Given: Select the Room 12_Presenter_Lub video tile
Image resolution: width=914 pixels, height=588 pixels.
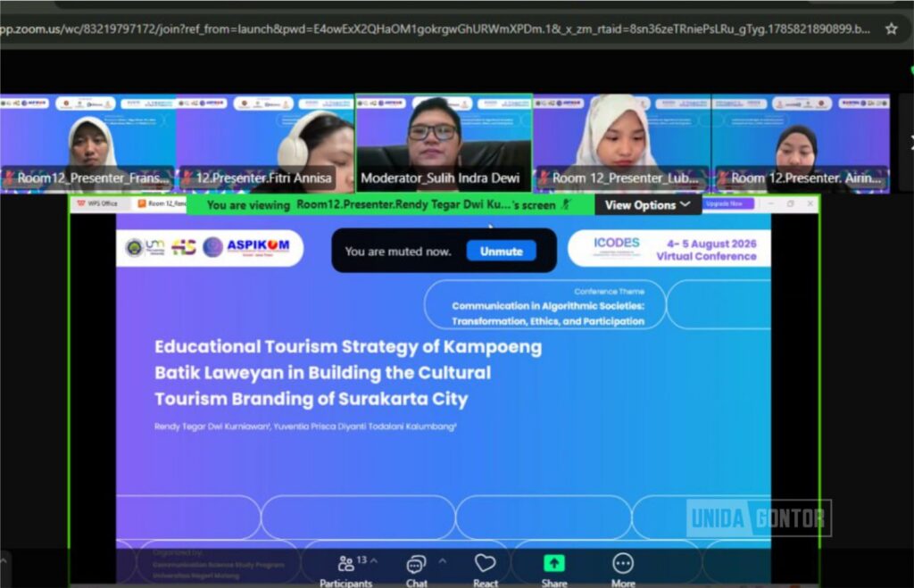Looking at the screenshot, I should click(x=622, y=144).
